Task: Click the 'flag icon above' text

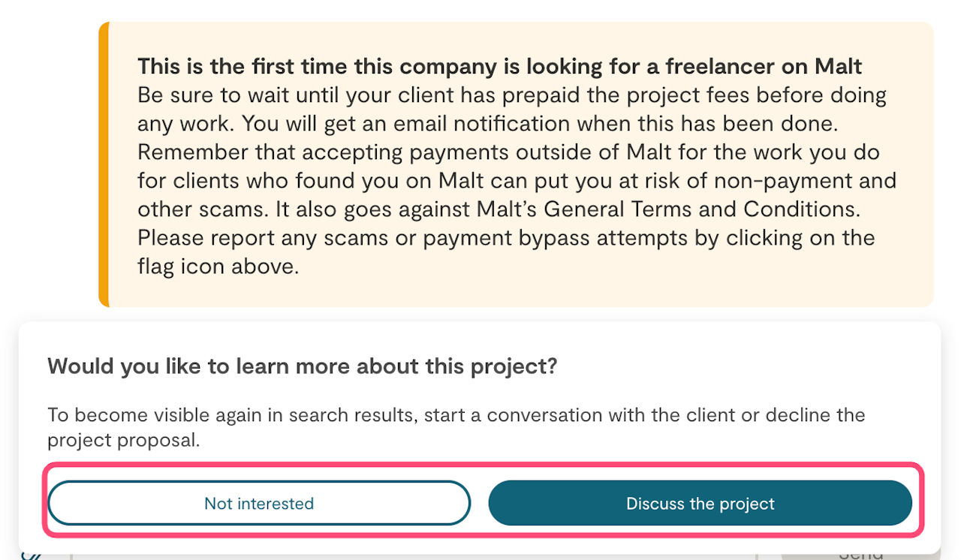Action: pos(218,266)
